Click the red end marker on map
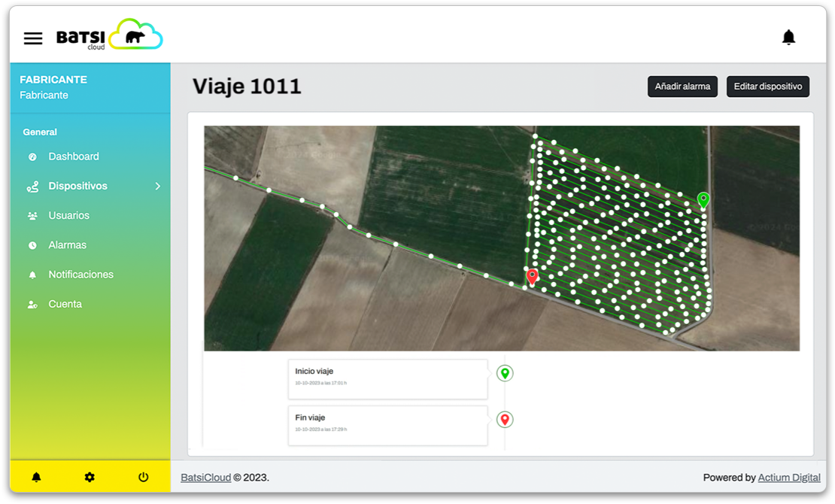 pos(532,276)
